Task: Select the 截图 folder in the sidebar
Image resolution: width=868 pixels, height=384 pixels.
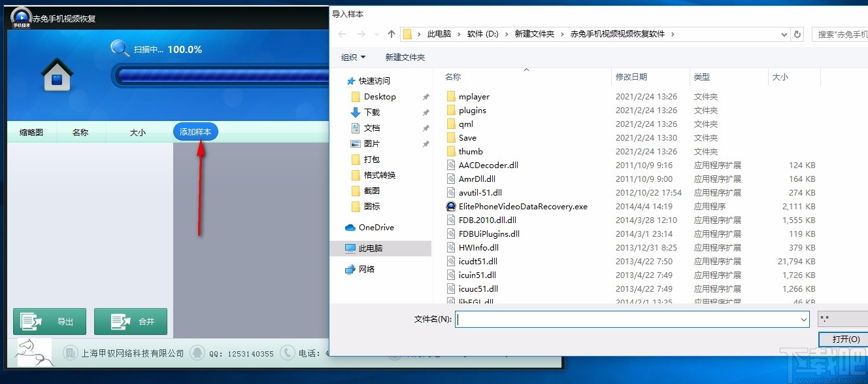Action: tap(372, 190)
